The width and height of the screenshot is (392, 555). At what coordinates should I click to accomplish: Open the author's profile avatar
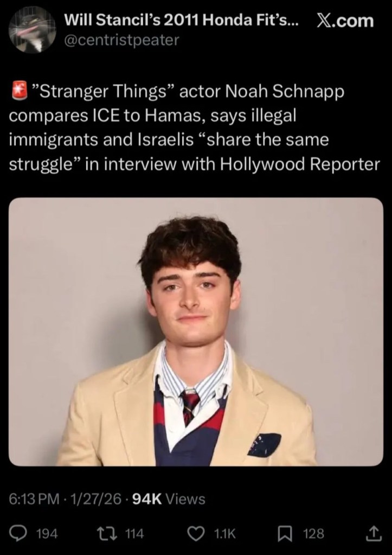click(33, 30)
